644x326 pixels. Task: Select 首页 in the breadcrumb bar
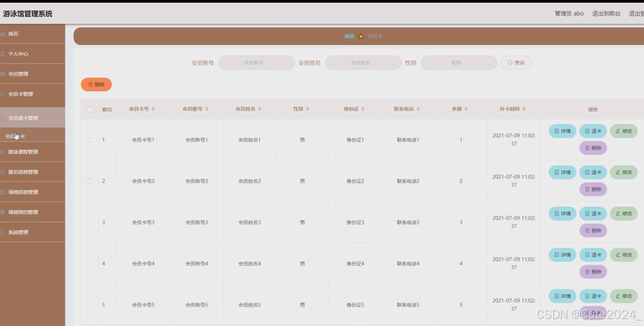pos(349,36)
